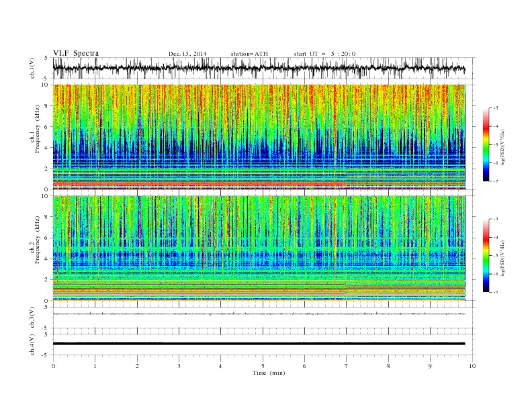The width and height of the screenshot is (532, 411).
Task: Click the time axis tick label "5"
Action: coord(263,366)
